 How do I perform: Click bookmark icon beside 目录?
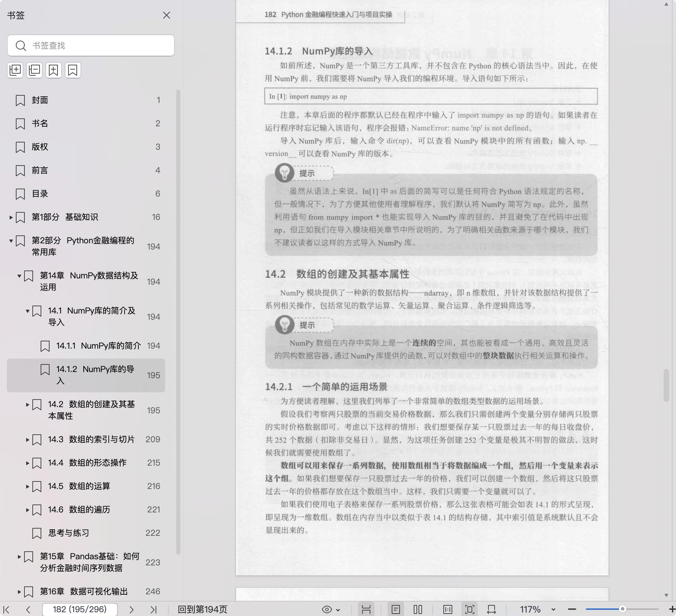[x=20, y=194]
